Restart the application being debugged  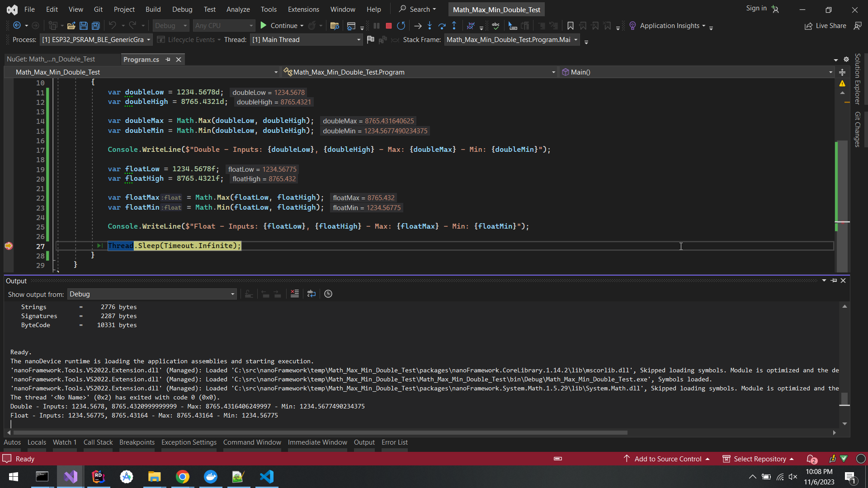[401, 26]
